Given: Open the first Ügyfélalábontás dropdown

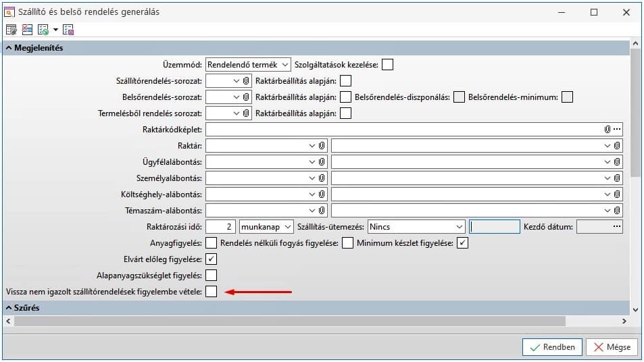Looking at the screenshot, I should (312, 161).
